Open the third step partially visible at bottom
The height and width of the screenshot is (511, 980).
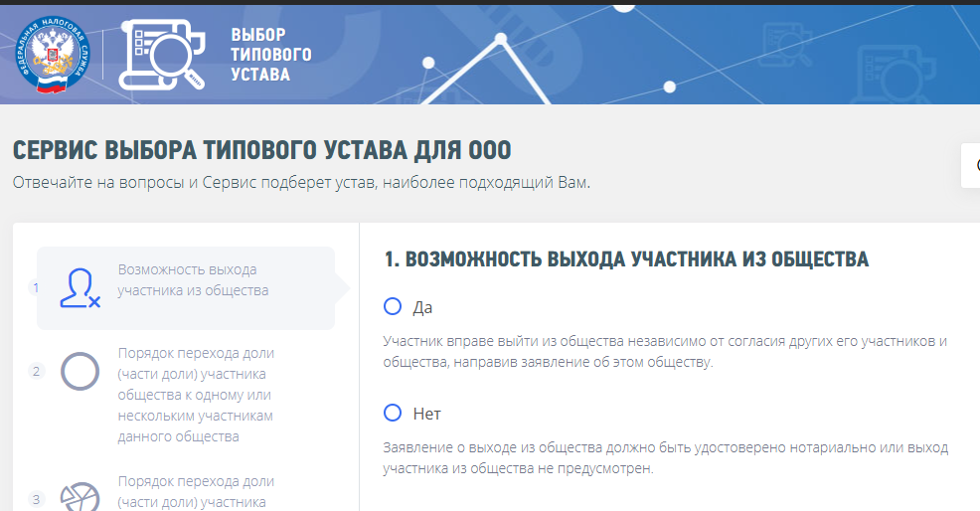point(196,491)
